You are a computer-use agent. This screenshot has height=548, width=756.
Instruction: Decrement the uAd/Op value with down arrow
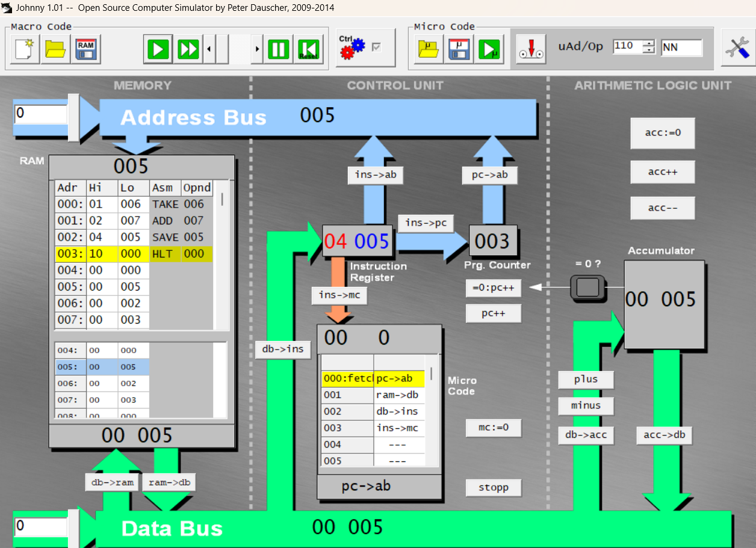coord(648,51)
